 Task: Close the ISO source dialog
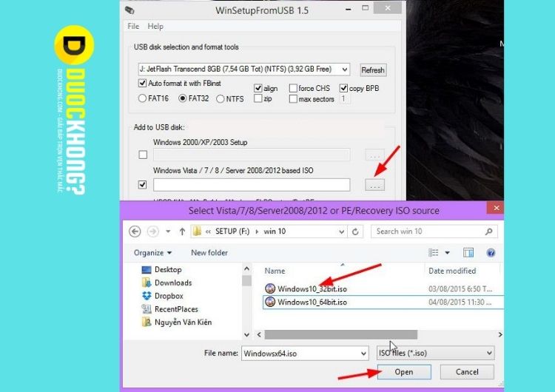[495, 208]
